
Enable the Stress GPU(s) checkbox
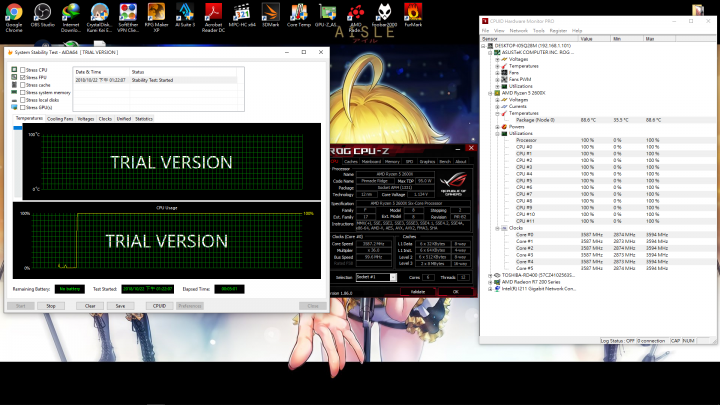tap(22, 107)
